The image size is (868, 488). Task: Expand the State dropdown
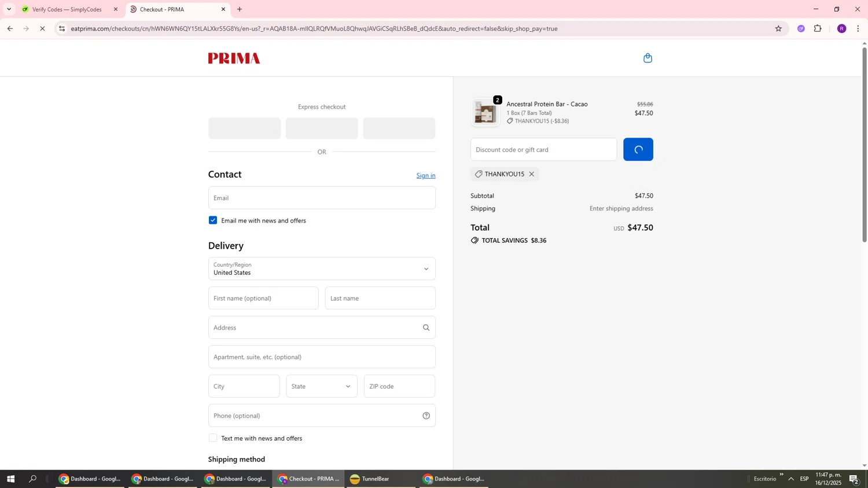point(322,386)
